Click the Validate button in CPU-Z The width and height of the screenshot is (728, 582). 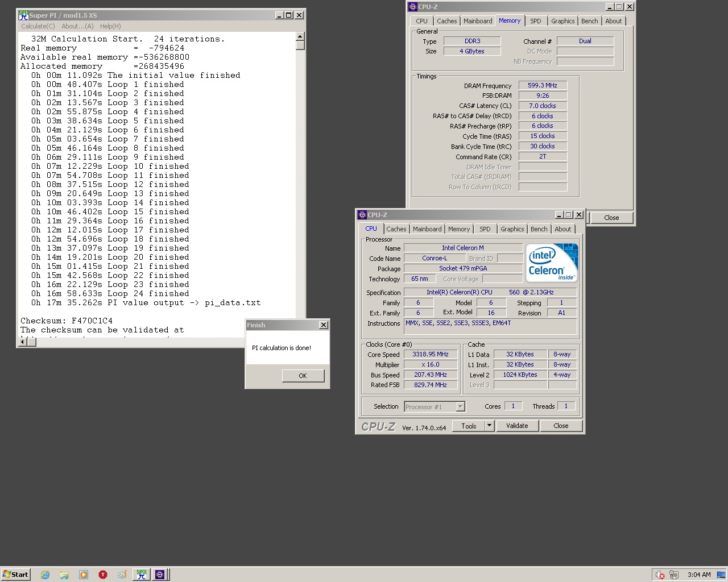tap(517, 426)
